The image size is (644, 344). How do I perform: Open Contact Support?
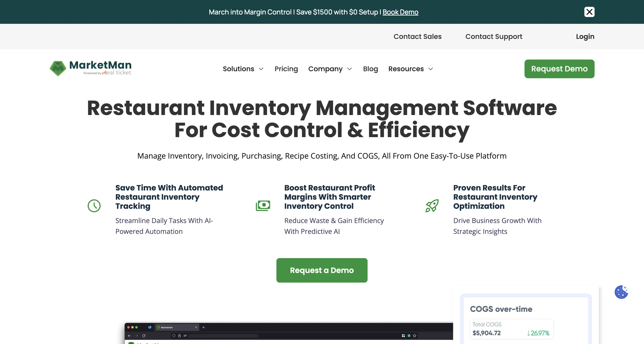coord(494,36)
